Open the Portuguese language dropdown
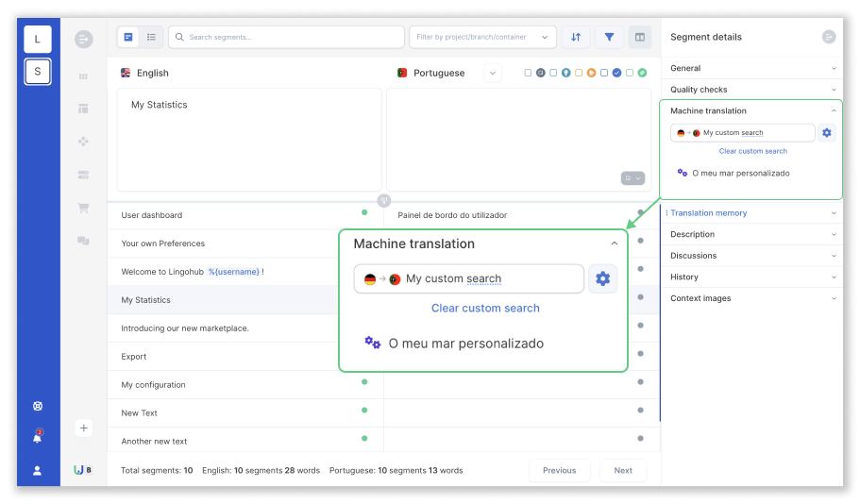860x504 pixels. pos(493,73)
